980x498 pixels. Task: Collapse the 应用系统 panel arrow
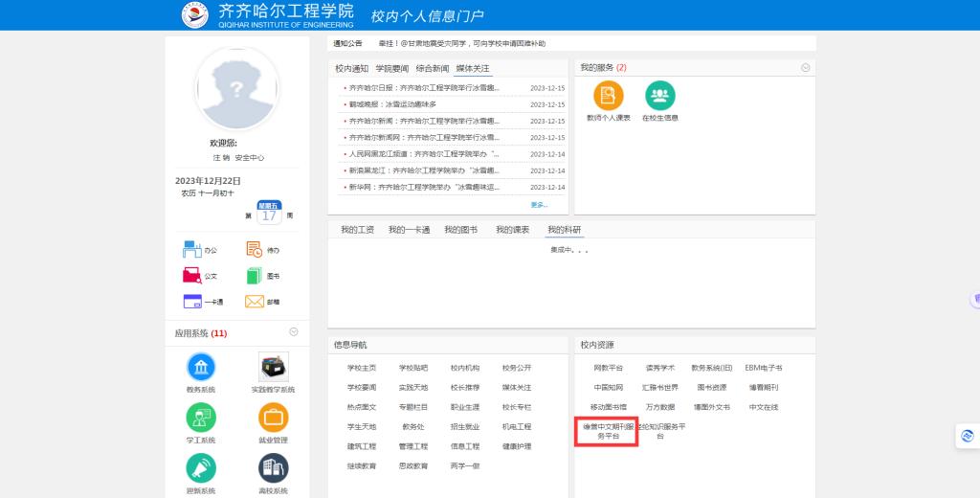point(294,332)
